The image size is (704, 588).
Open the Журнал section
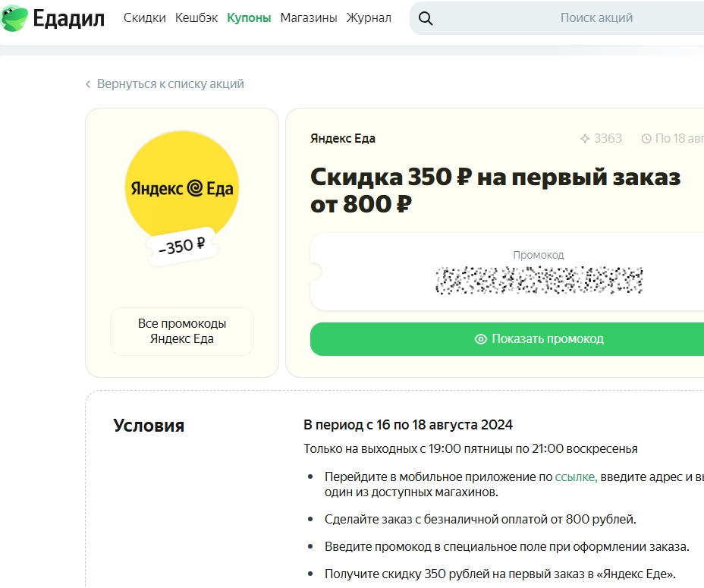[x=369, y=18]
